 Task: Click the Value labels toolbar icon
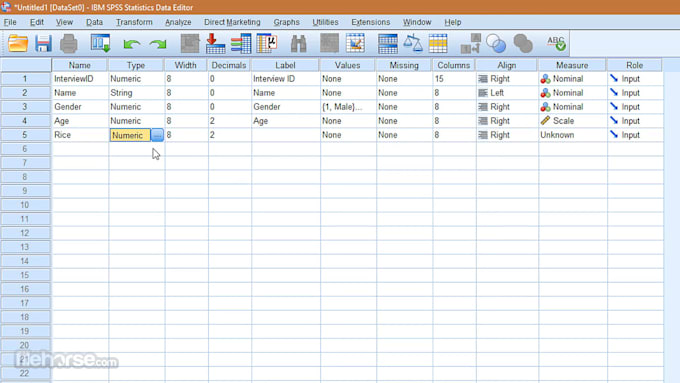click(471, 44)
